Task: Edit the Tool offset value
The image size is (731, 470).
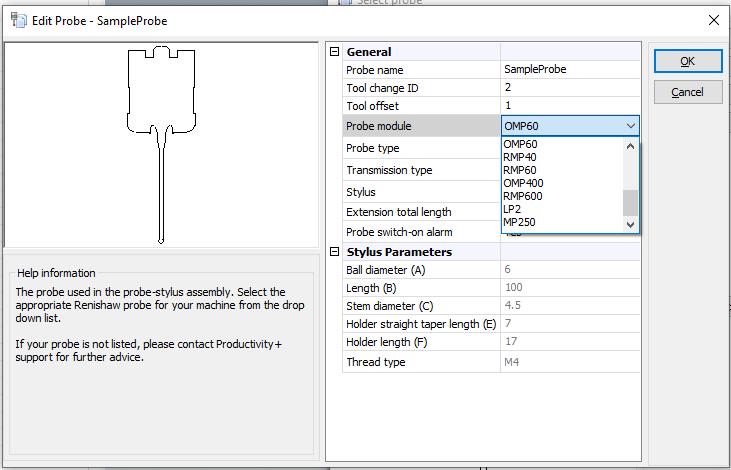Action: 570,106
